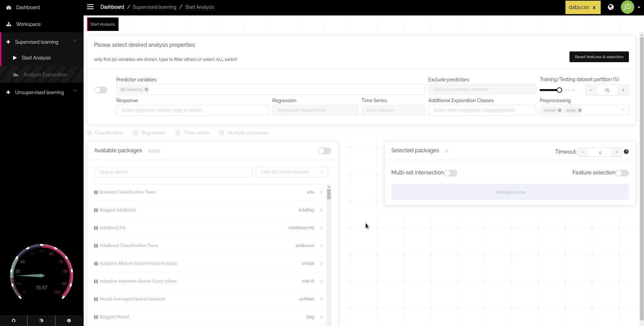This screenshot has width=644, height=326.
Task: Remove the All columns tag
Action: click(x=146, y=89)
